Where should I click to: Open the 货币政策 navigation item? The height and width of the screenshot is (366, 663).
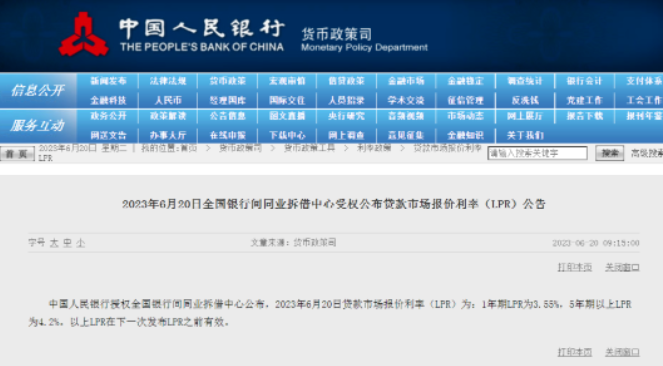tap(227, 81)
